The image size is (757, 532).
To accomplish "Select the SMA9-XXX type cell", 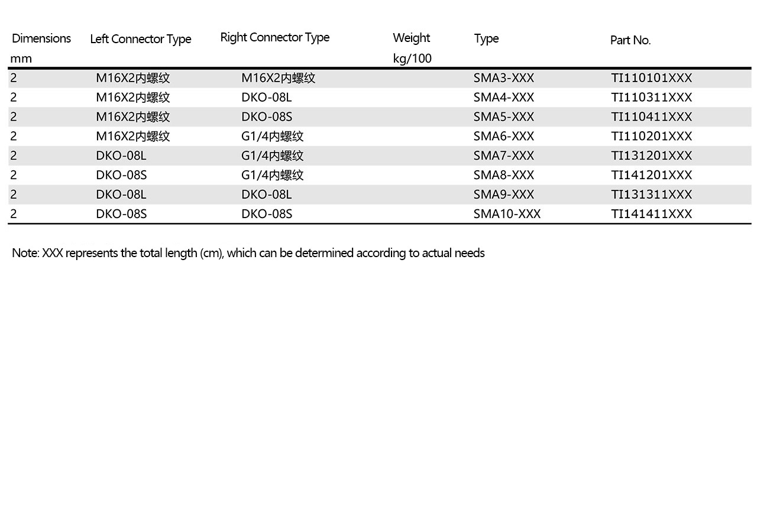I will click(x=504, y=195).
